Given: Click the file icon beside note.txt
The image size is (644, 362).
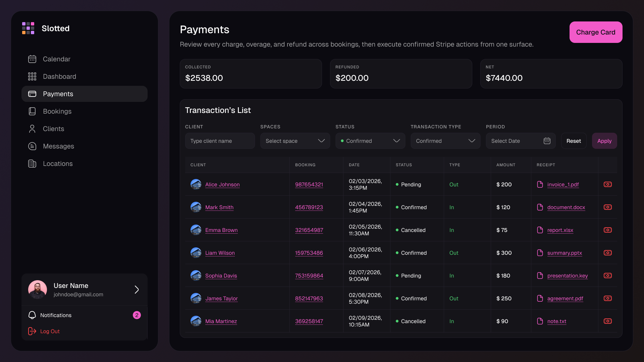Looking at the screenshot, I should point(540,321).
